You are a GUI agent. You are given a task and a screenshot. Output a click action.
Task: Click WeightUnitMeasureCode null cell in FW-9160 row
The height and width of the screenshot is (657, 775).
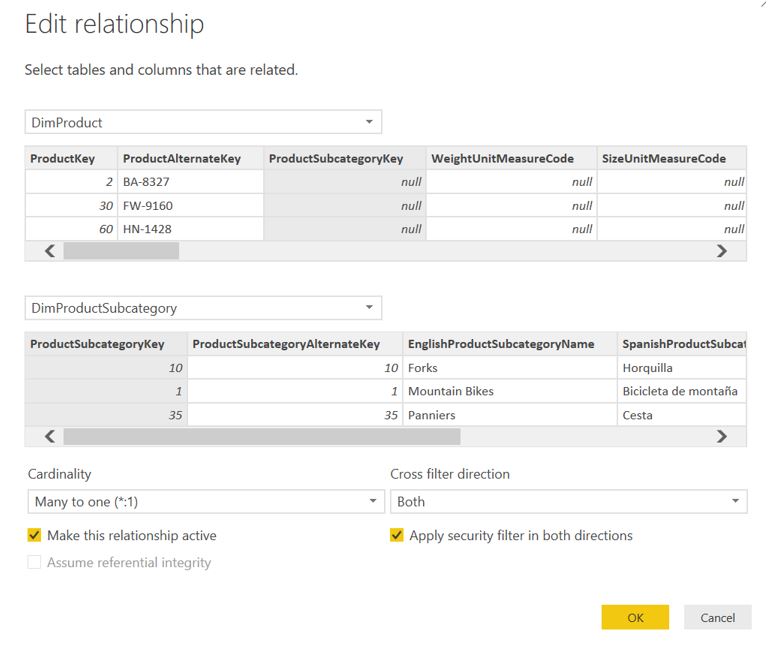coord(512,206)
